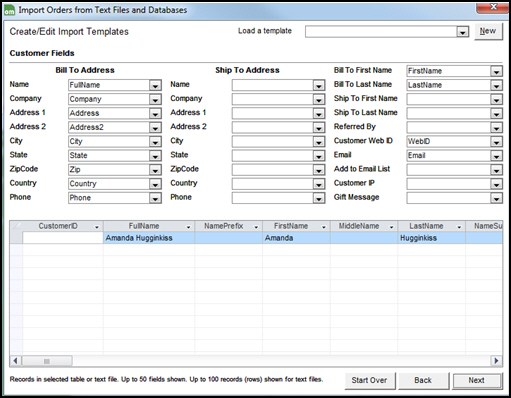The height and width of the screenshot is (398, 511).
Task: Click the CustomerID column header arrow
Action: click(97, 227)
